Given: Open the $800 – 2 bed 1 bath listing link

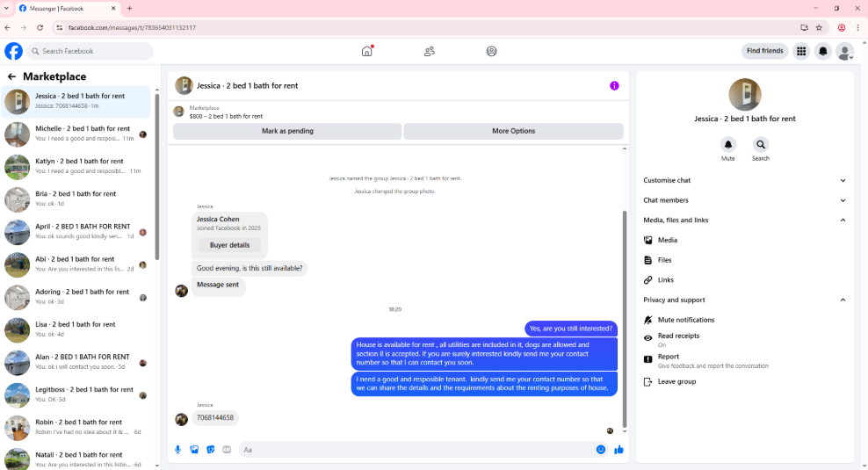Looking at the screenshot, I should (226, 116).
